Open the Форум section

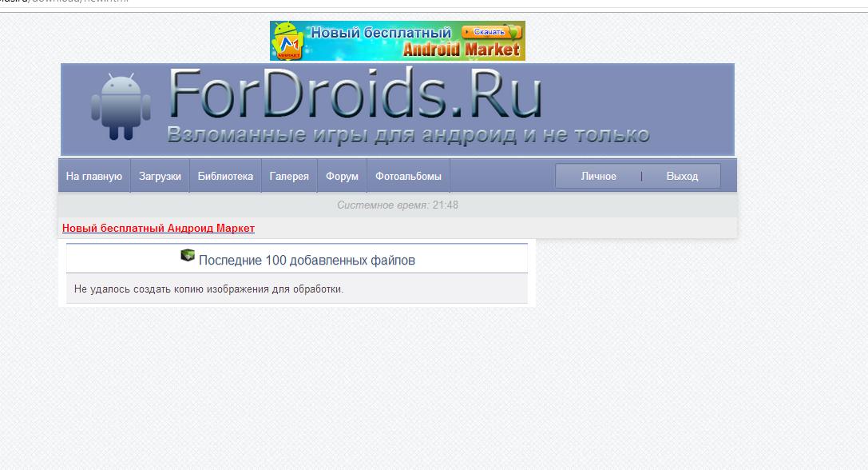coord(342,176)
